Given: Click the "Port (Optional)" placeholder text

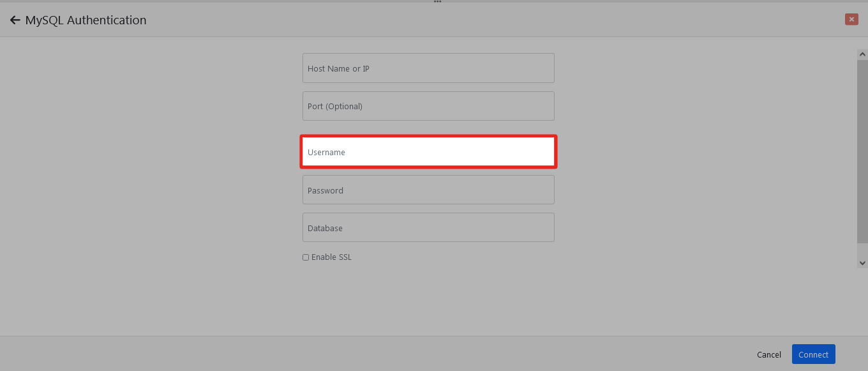Looking at the screenshot, I should (x=334, y=106).
